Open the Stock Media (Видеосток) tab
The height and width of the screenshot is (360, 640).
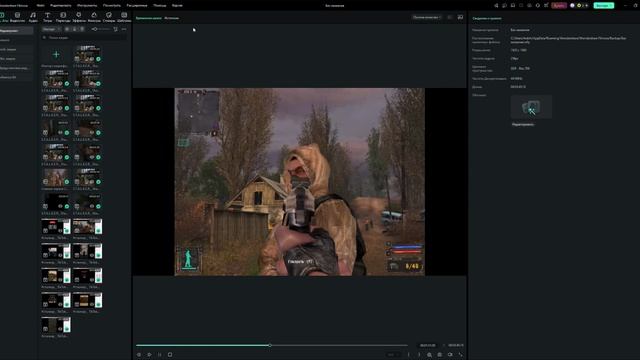point(17,17)
